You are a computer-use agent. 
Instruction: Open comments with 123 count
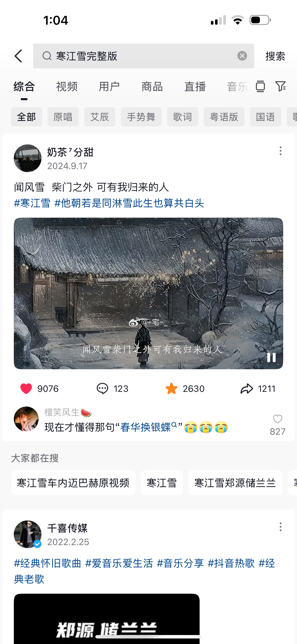click(102, 389)
